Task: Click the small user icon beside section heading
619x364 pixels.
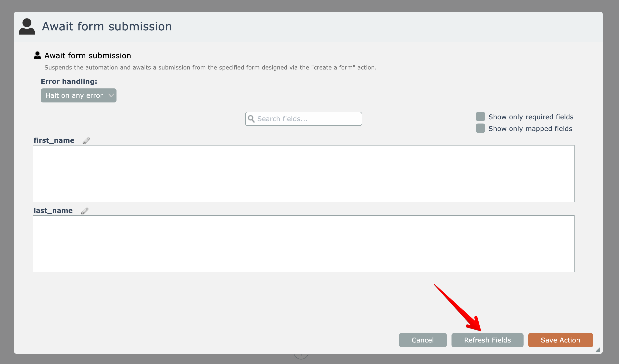Action: (37, 55)
